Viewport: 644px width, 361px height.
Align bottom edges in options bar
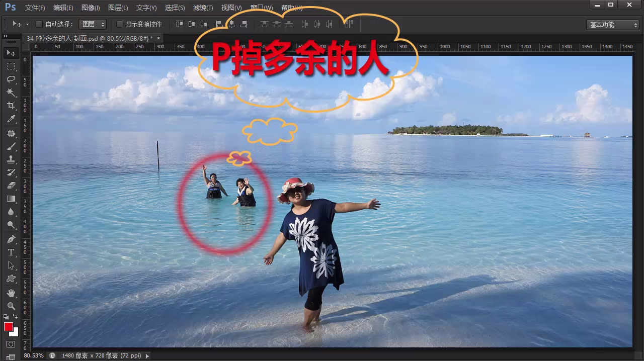pyautogui.click(x=204, y=24)
